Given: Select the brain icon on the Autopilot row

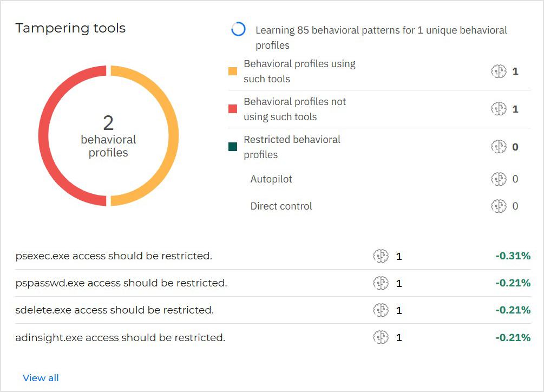Looking at the screenshot, I should [x=499, y=179].
